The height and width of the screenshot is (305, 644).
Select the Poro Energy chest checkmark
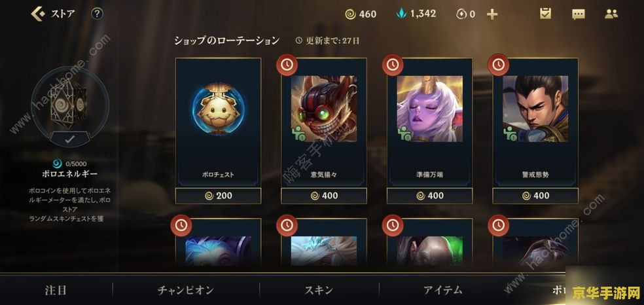70,139
